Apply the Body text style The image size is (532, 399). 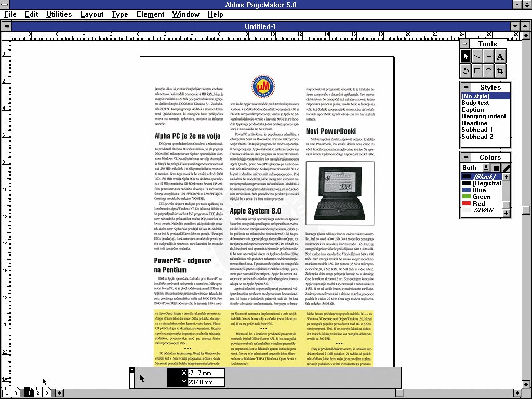[x=486, y=103]
